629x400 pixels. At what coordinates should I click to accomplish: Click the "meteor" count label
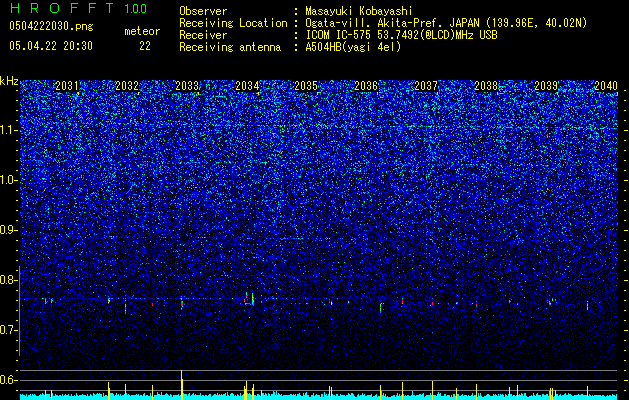coord(142,31)
